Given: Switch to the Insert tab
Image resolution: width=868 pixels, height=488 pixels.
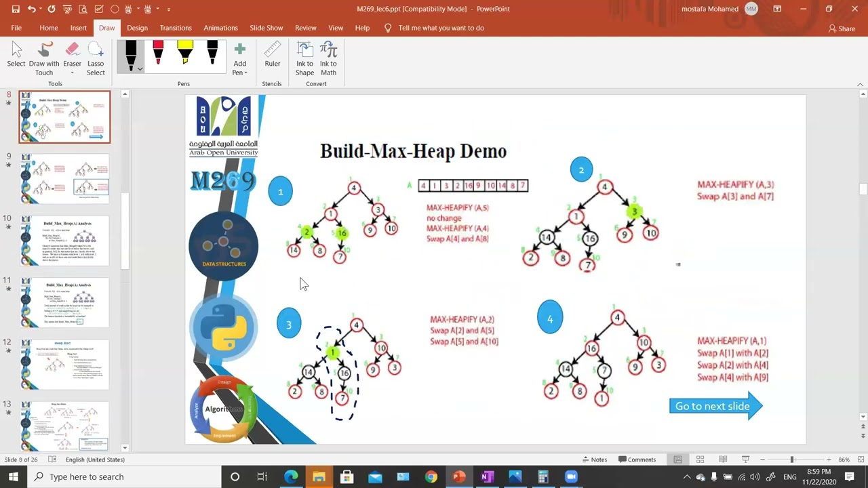Looking at the screenshot, I should [79, 28].
